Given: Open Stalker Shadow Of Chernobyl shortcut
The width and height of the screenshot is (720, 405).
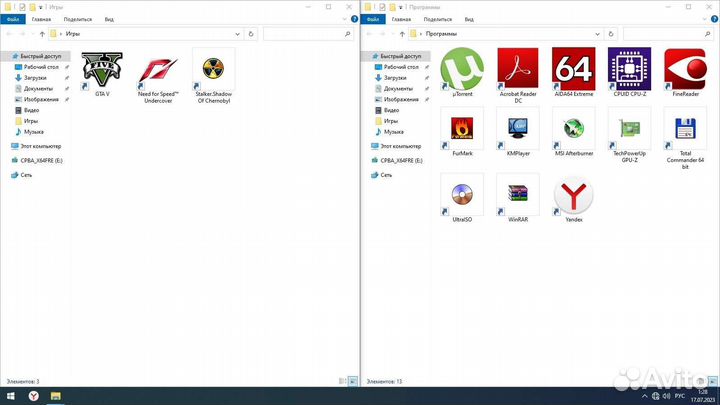Looking at the screenshot, I should click(x=214, y=76).
